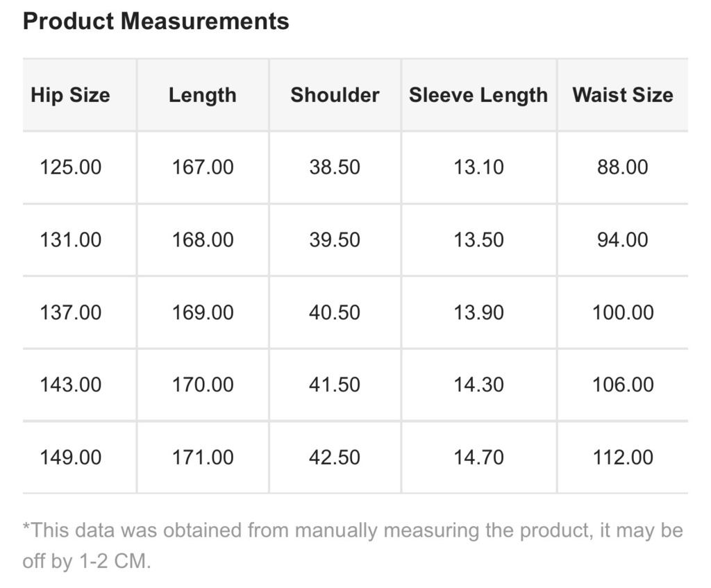Image resolution: width=711 pixels, height=588 pixels.
Task: Select the Product Measurements heading
Action: [x=156, y=22]
